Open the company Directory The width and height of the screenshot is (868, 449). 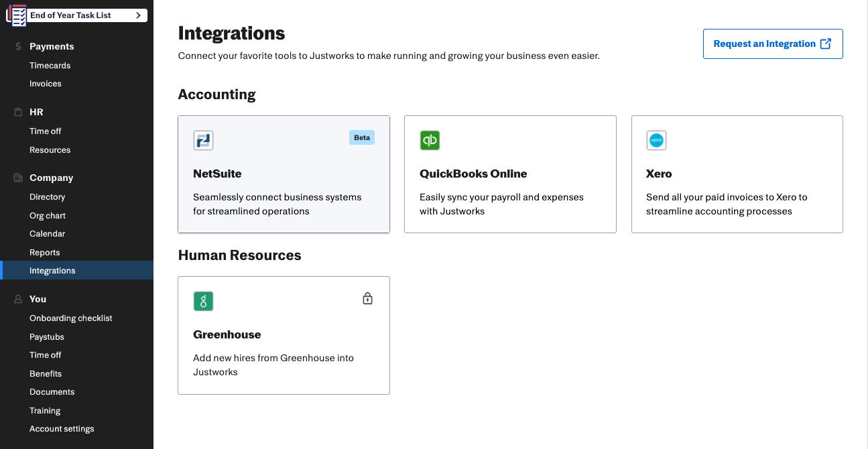[48, 197]
